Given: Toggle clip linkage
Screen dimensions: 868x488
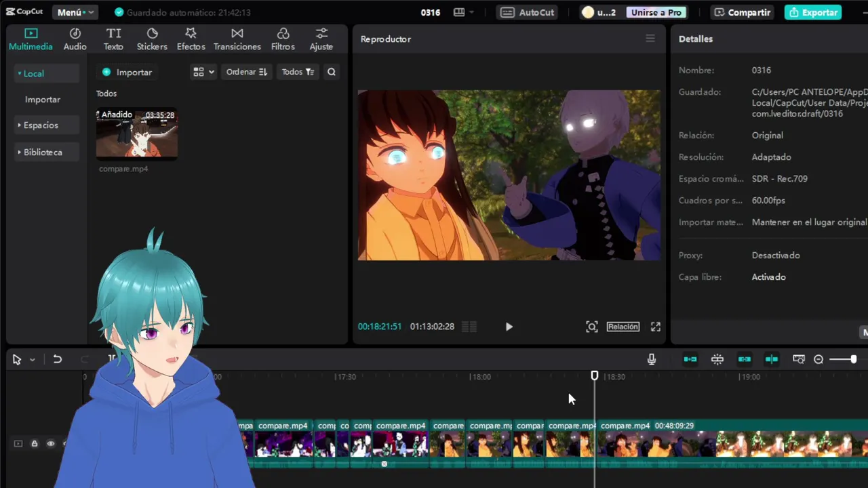Looking at the screenshot, I should point(745,359).
